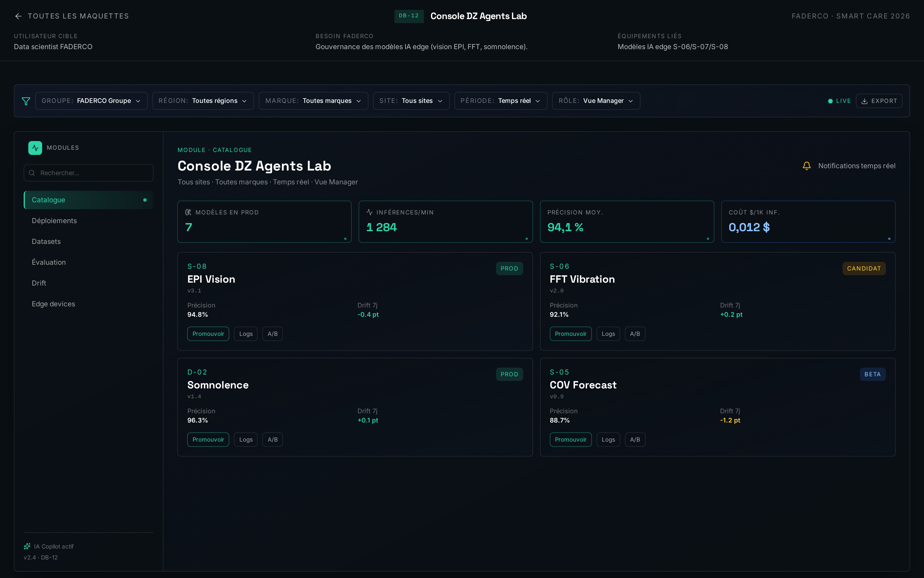Click the Modèles IA edge S-06/S-07/S-08 text
Image resolution: width=924 pixels, height=578 pixels.
[x=673, y=47]
